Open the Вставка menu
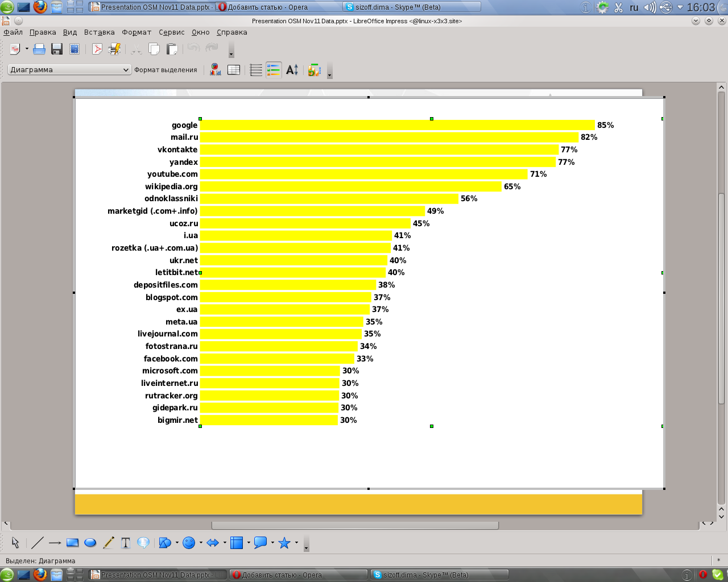The width and height of the screenshot is (728, 582). 99,32
